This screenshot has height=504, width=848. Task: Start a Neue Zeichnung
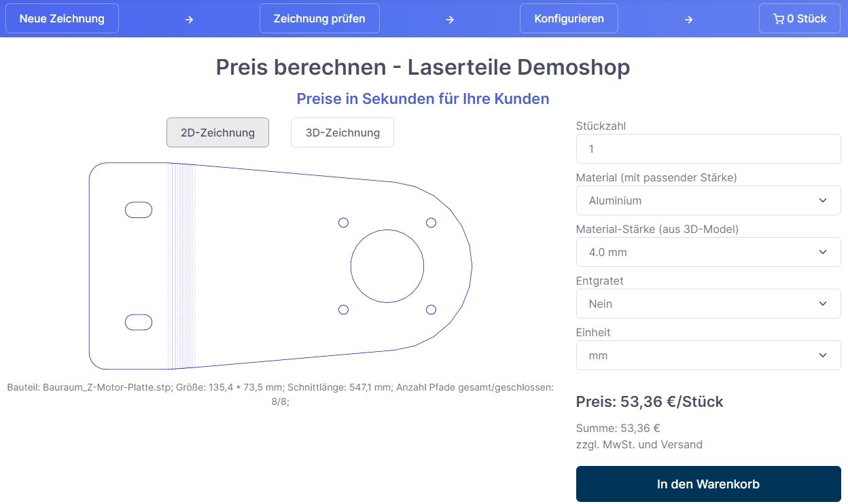click(x=62, y=19)
